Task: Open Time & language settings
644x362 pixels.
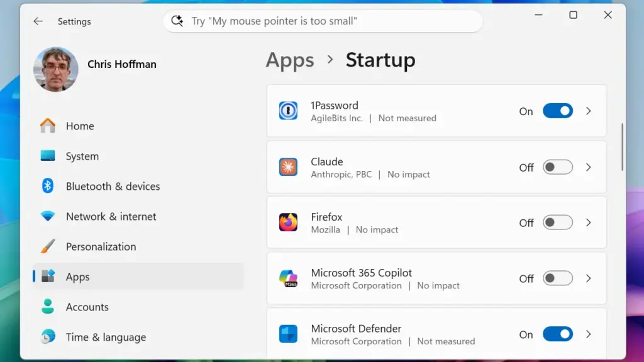Action: [138, 337]
